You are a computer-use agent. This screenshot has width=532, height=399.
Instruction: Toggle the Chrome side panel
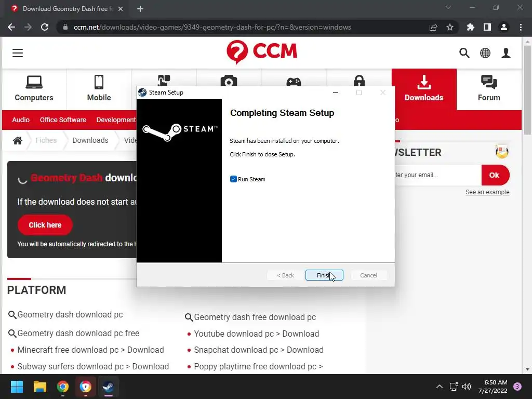click(487, 27)
